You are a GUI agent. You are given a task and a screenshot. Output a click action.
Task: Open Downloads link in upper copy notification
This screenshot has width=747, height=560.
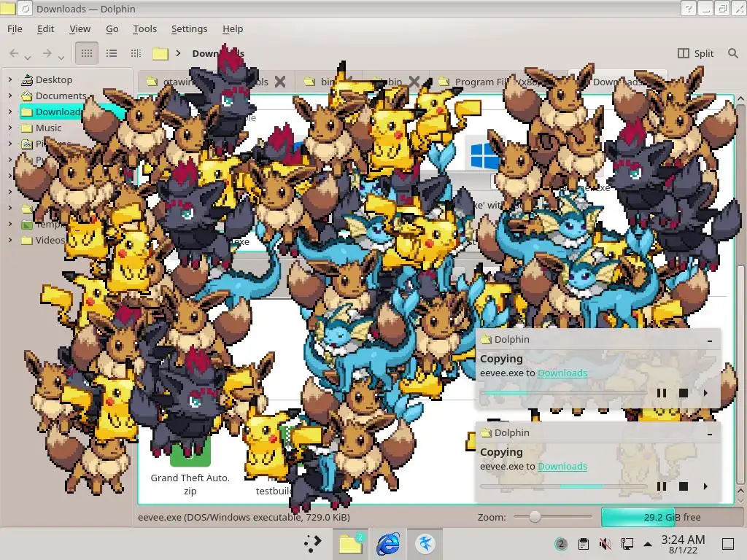pyautogui.click(x=562, y=373)
